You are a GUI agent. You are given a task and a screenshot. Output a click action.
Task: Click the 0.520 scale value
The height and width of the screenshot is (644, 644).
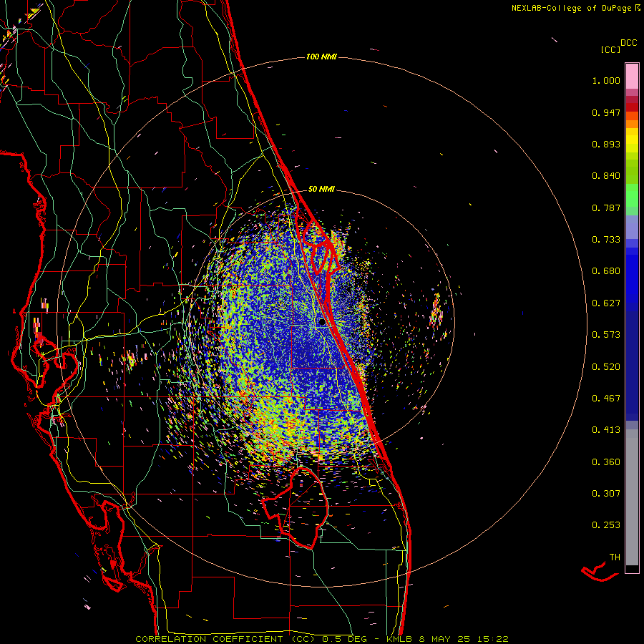coord(606,367)
